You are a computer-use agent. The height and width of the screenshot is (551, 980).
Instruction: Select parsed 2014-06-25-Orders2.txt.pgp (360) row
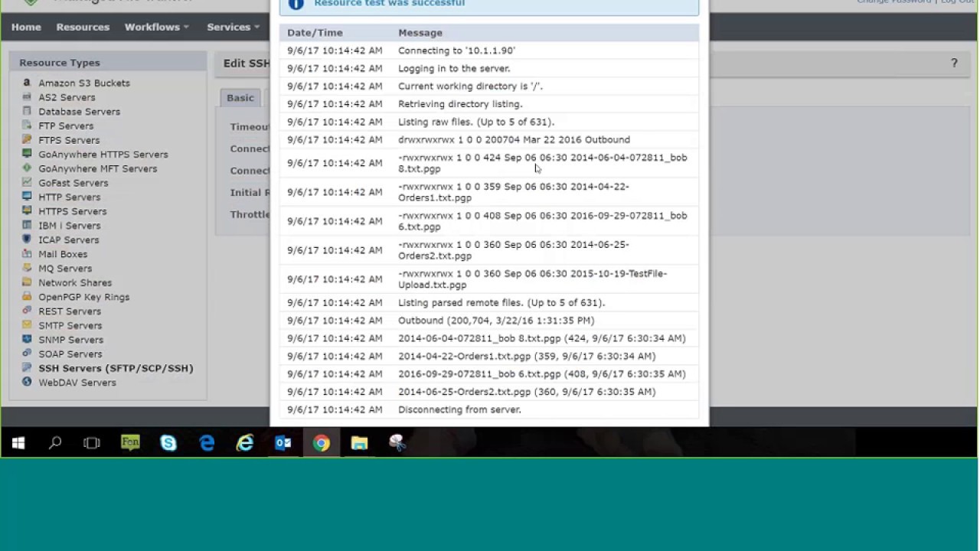point(527,392)
